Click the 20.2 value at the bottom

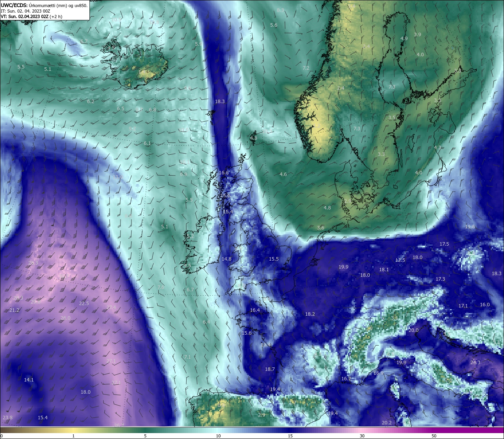point(387,423)
